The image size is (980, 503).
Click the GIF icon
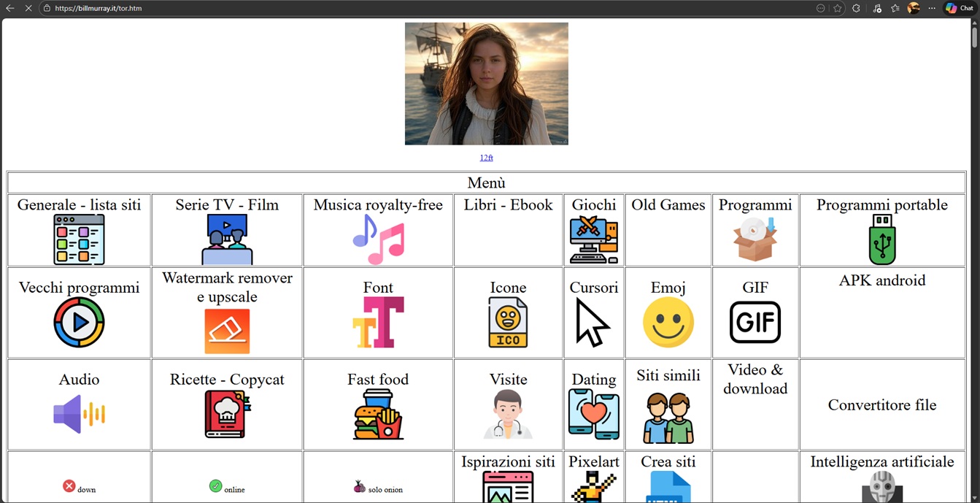pyautogui.click(x=755, y=323)
